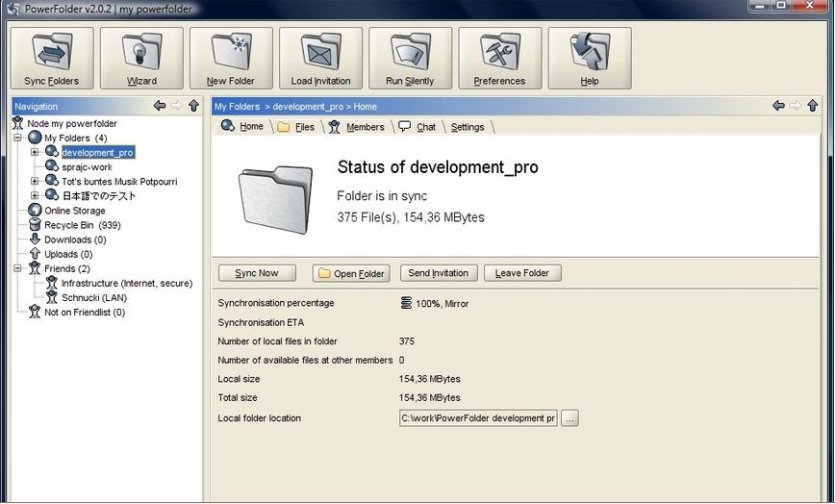This screenshot has height=504, width=835.
Task: Click the Load Invitation toolbar button
Action: point(320,59)
